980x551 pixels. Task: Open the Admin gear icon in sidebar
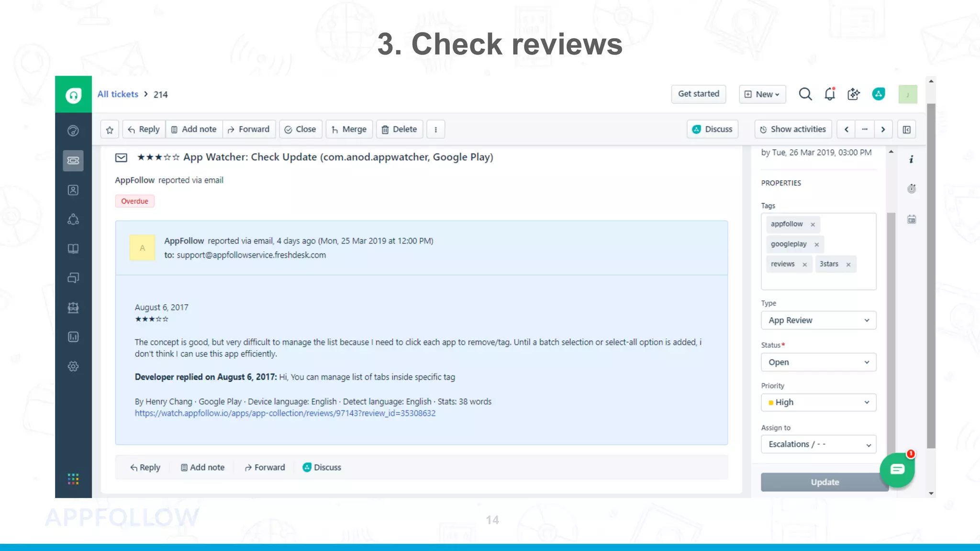pos(73,366)
